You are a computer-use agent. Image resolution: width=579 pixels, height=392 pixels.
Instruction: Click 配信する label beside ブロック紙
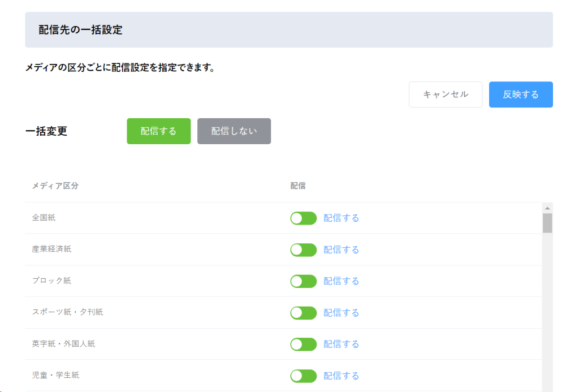click(341, 281)
